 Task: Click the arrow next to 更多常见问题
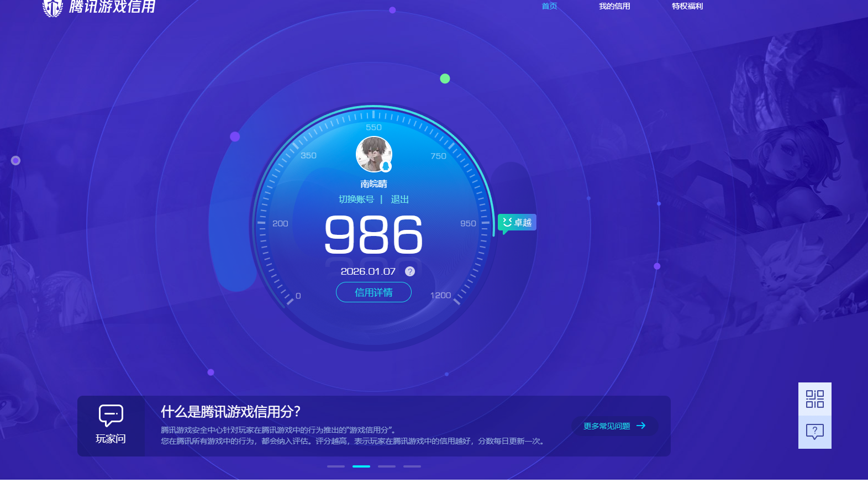tap(641, 426)
